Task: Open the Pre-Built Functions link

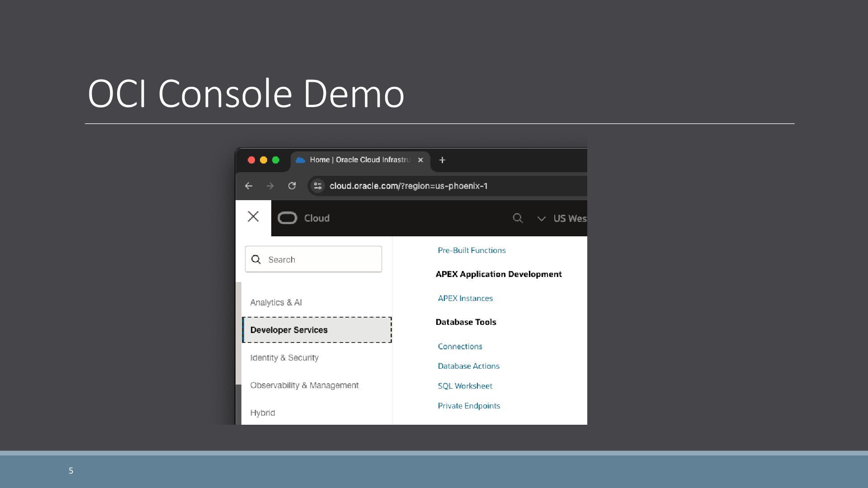Action: (472, 250)
